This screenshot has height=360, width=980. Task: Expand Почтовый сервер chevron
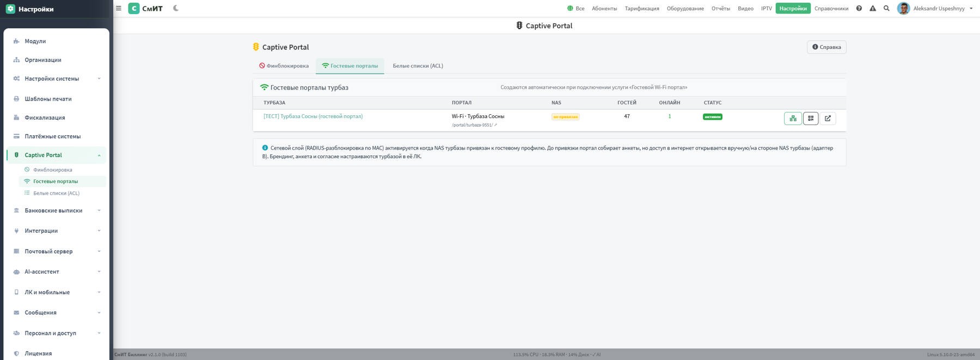click(99, 251)
